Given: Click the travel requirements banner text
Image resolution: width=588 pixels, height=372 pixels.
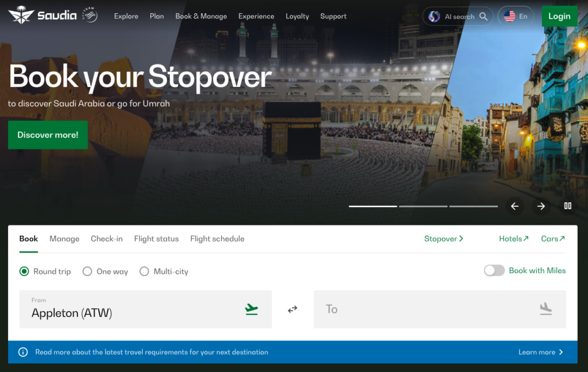Looking at the screenshot, I should [x=152, y=352].
